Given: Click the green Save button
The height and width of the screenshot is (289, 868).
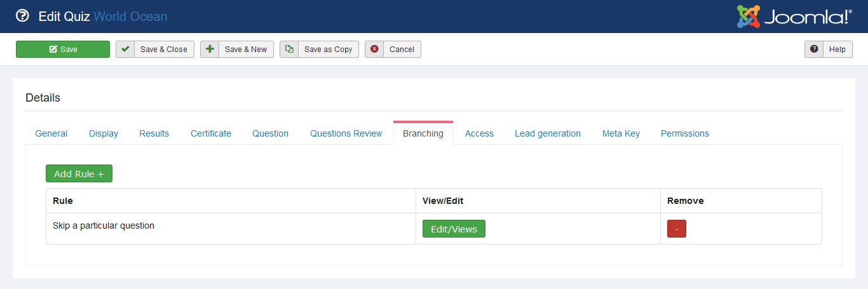Looking at the screenshot, I should [63, 50].
